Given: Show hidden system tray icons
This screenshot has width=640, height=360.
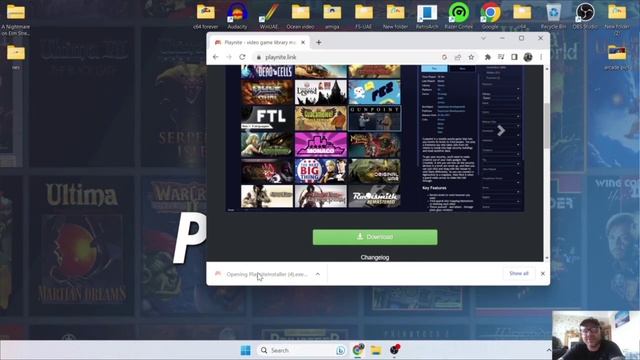Looking at the screenshot, I should tap(549, 350).
